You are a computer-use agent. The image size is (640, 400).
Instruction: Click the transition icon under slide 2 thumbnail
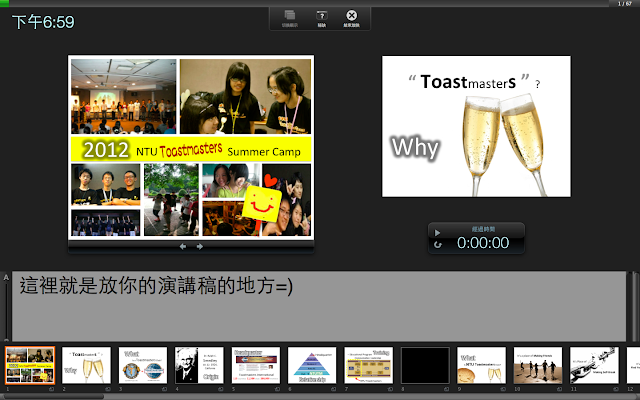108,389
